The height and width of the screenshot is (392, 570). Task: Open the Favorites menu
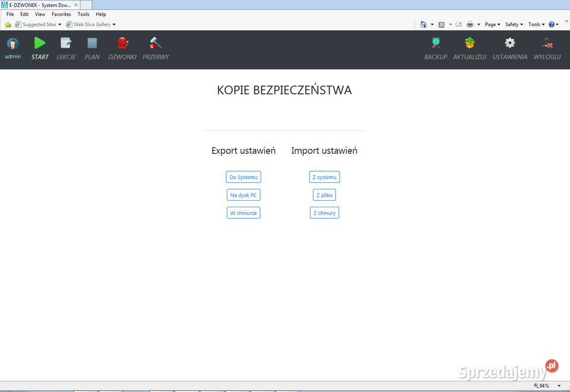(61, 14)
